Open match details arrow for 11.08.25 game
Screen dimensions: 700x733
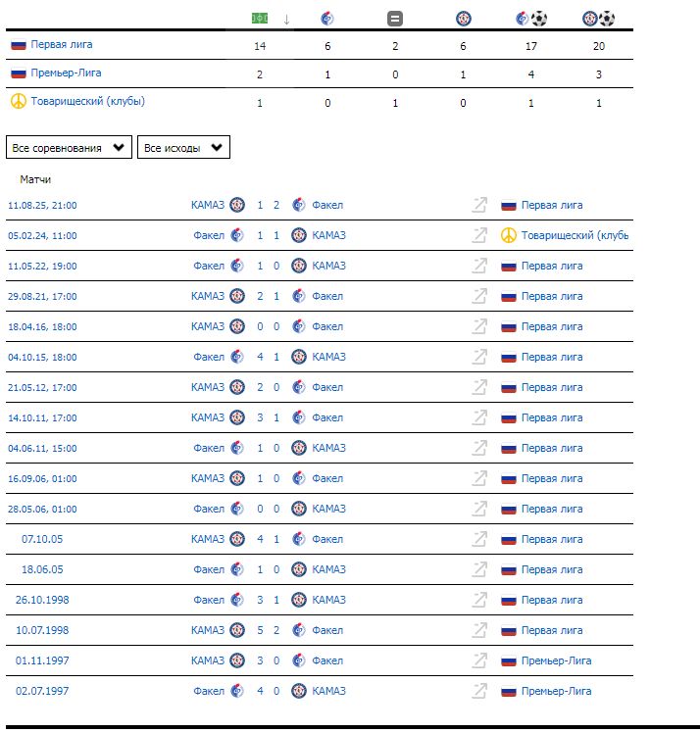(479, 205)
